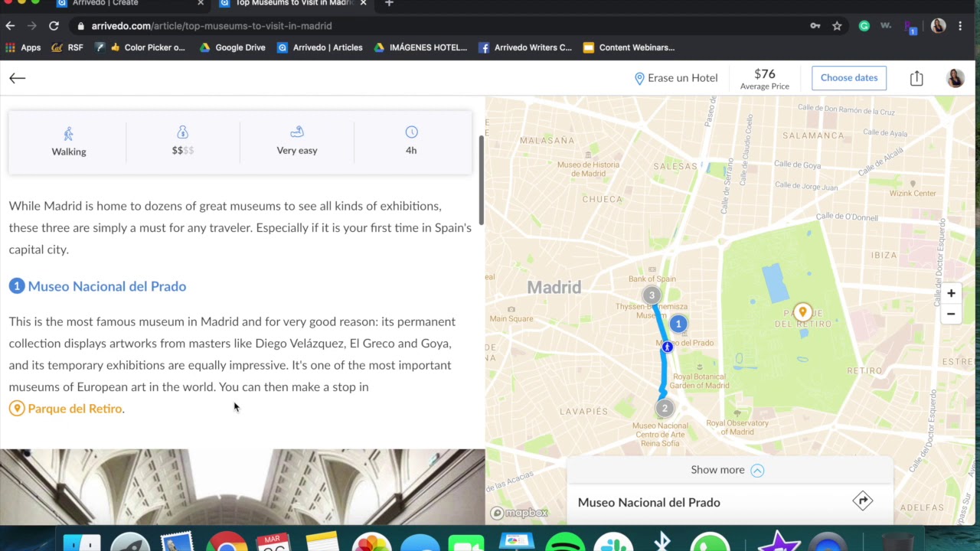
Task: Select map marker number 1
Action: [678, 324]
